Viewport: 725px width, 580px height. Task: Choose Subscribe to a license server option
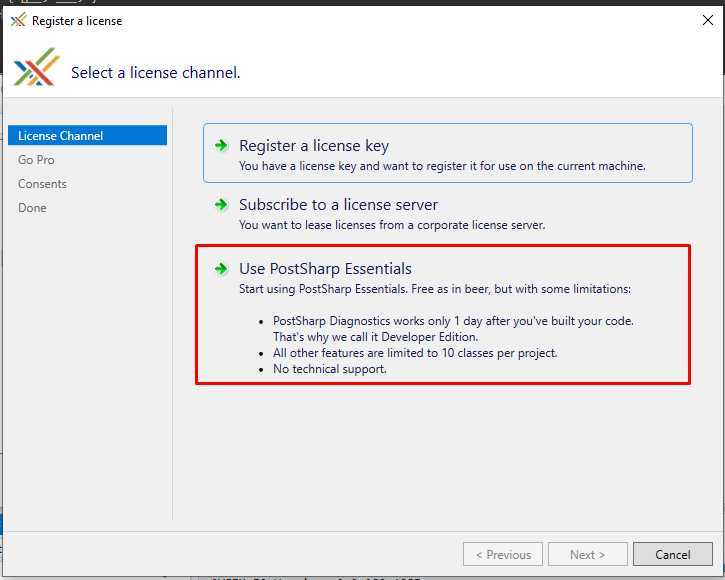(x=448, y=214)
